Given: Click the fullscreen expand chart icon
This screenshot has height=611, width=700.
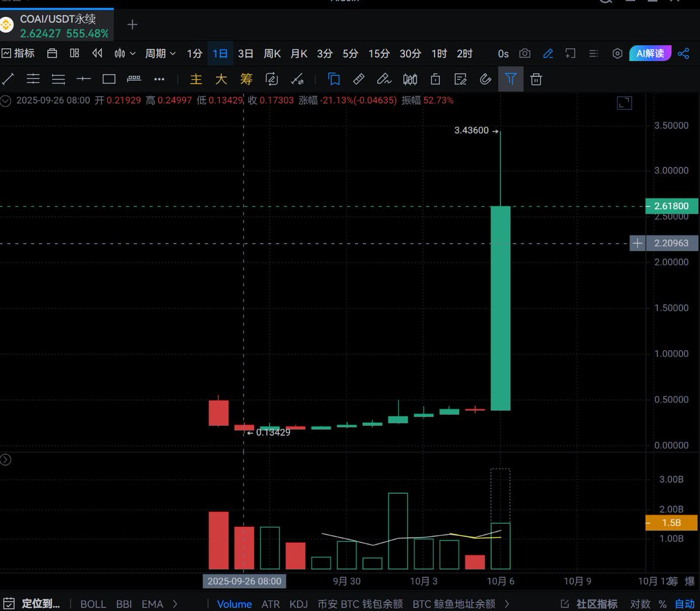Looking at the screenshot, I should (x=624, y=103).
